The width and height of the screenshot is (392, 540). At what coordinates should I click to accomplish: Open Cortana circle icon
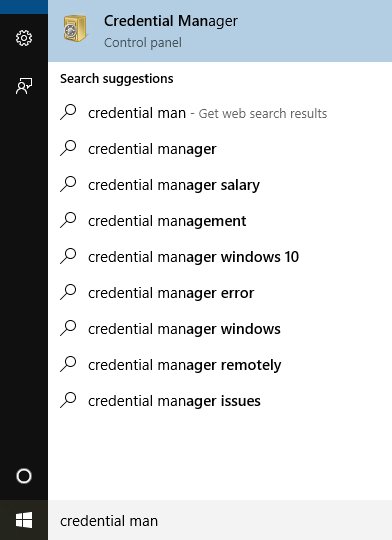[24, 476]
